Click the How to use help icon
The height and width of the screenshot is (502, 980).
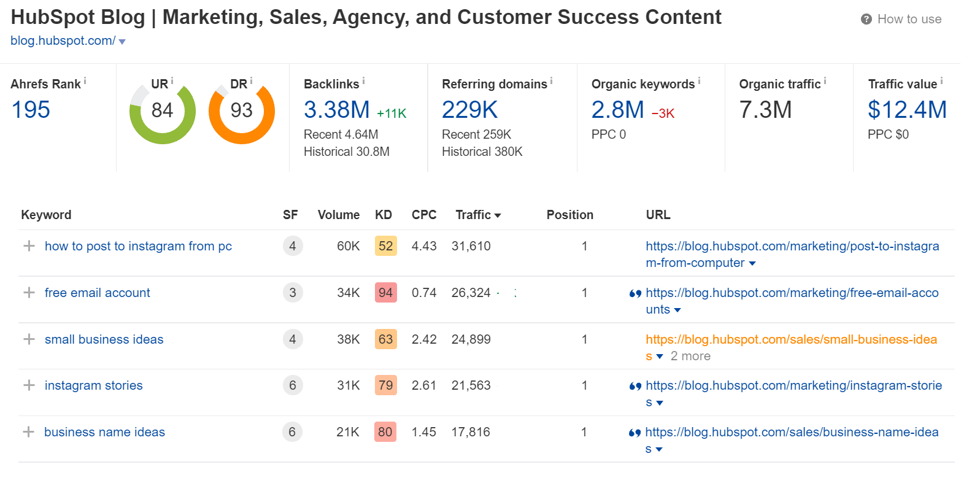click(x=866, y=19)
